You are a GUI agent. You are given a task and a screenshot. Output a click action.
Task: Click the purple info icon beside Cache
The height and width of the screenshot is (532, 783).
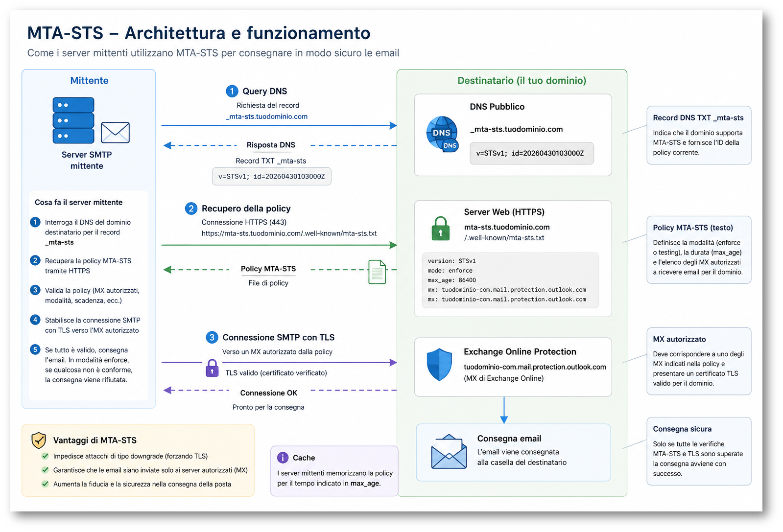pyautogui.click(x=283, y=458)
